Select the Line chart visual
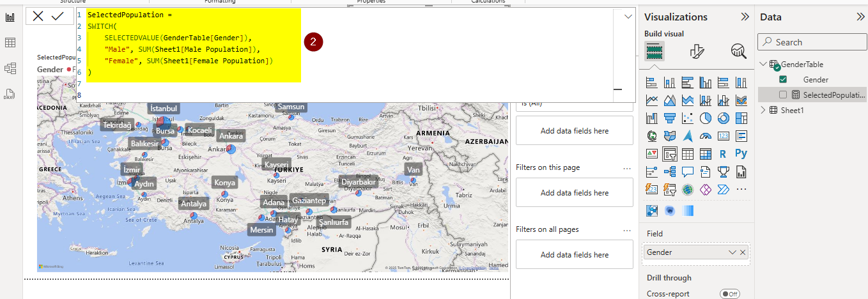Screen dimensions: 868x299 click(x=652, y=100)
